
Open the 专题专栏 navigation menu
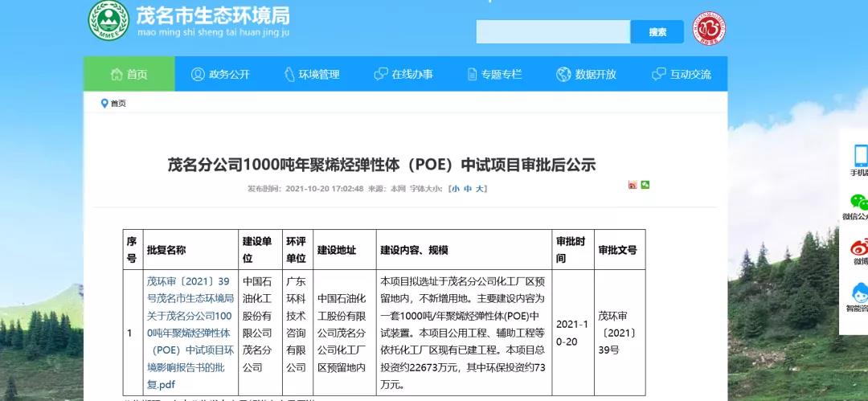click(495, 74)
